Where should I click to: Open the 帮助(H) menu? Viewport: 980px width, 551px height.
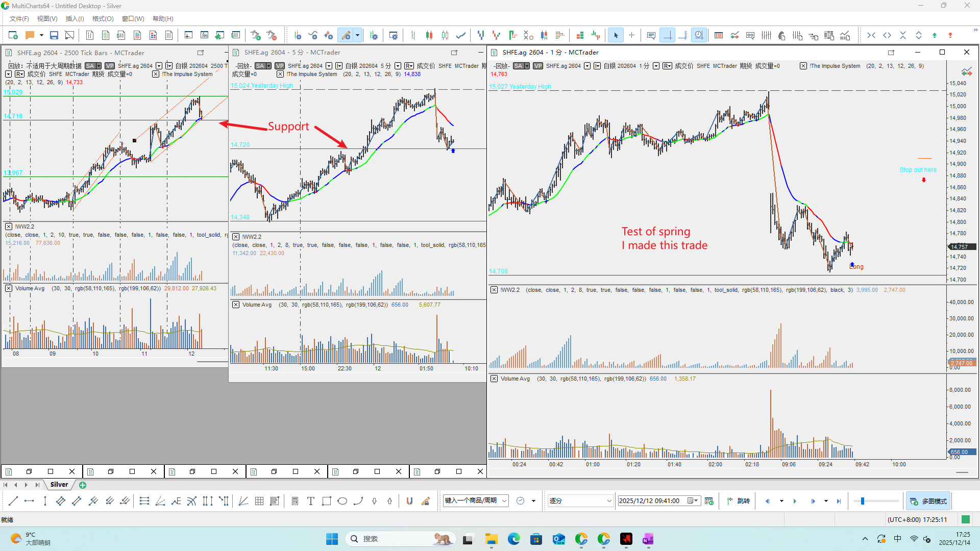click(x=163, y=19)
